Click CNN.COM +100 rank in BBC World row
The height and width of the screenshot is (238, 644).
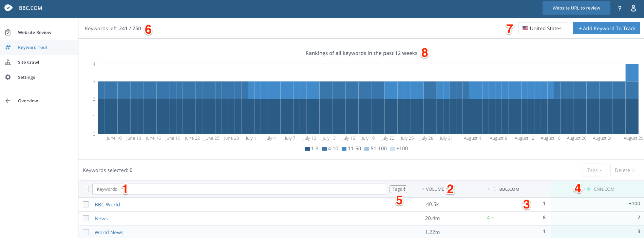tap(634, 204)
